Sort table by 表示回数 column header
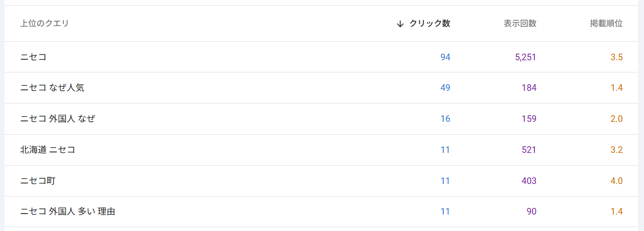 tap(520, 24)
